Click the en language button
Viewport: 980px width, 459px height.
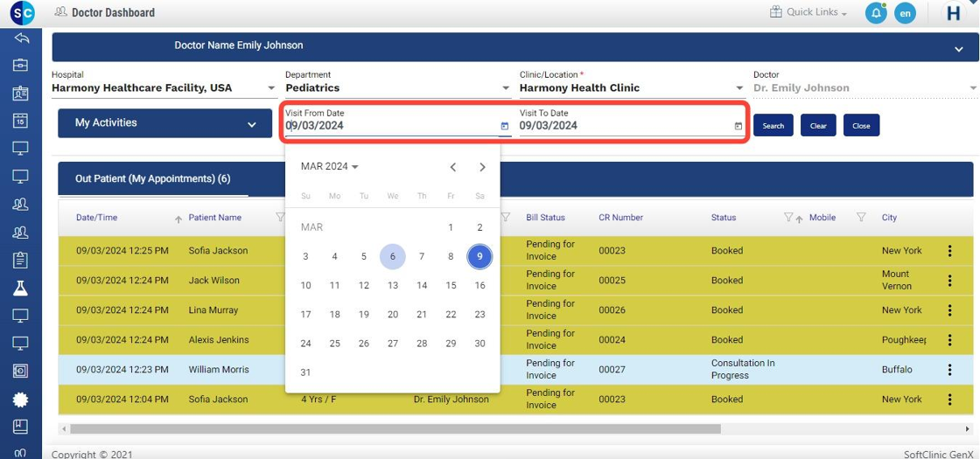(905, 13)
